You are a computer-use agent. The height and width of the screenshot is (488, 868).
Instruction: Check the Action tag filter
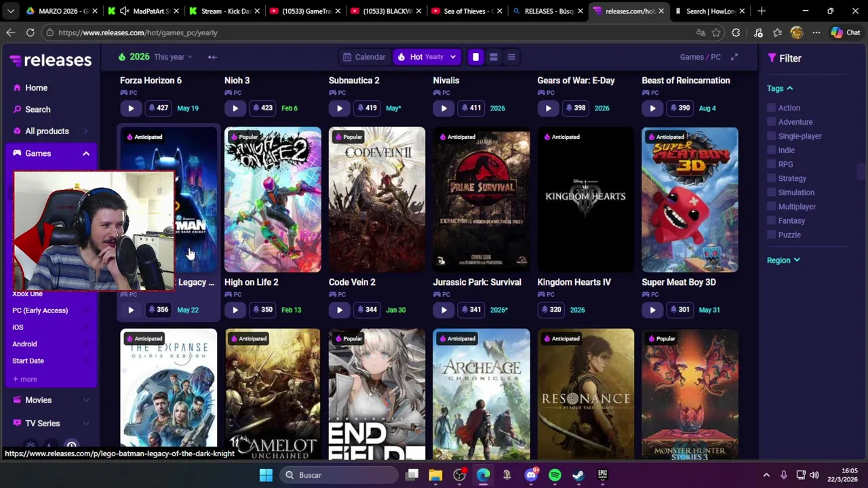(x=771, y=108)
